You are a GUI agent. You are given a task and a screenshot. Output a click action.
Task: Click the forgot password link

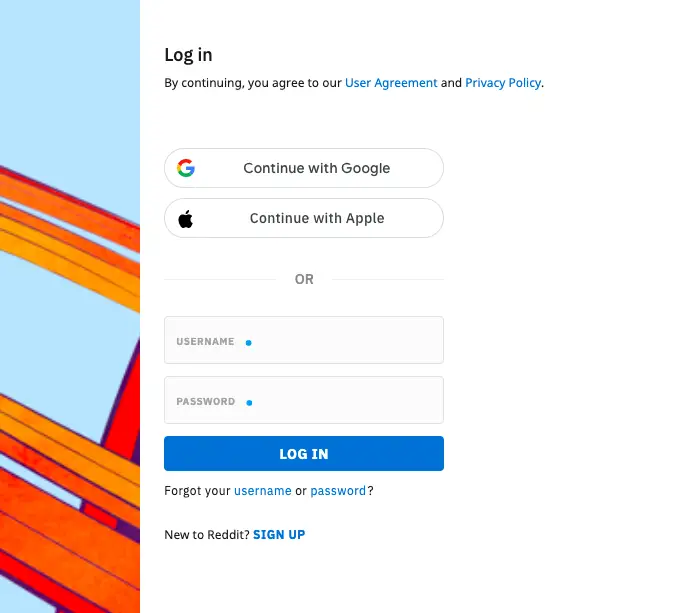(338, 491)
